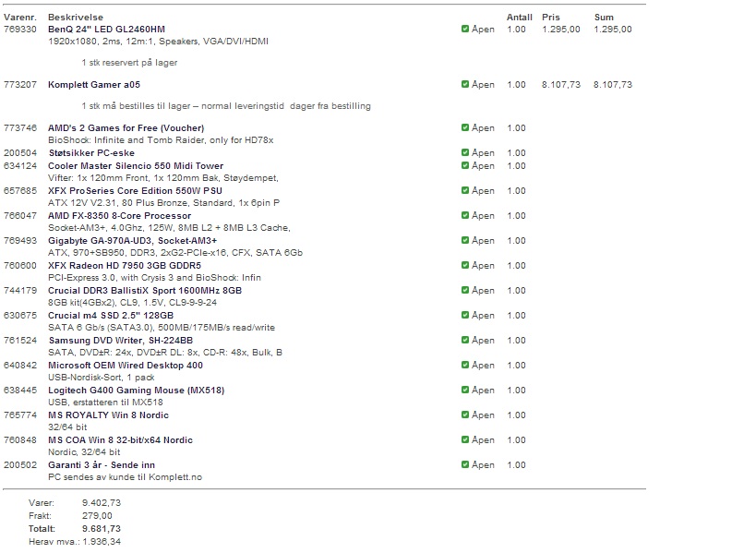The width and height of the screenshot is (756, 553).
Task: Click the 8.107,73 sum for Komplett Gamer a05
Action: (612, 84)
